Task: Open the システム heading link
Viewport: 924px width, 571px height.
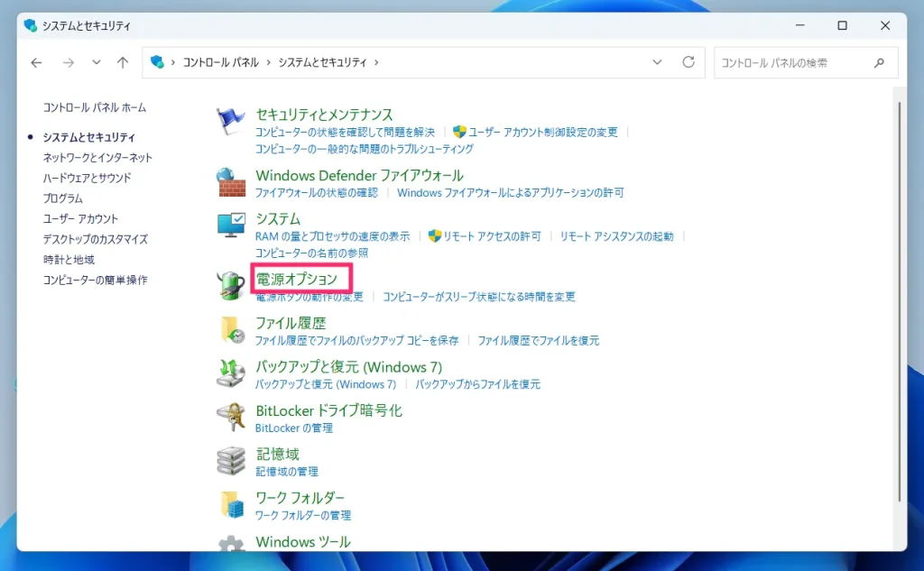Action: pyautogui.click(x=278, y=219)
